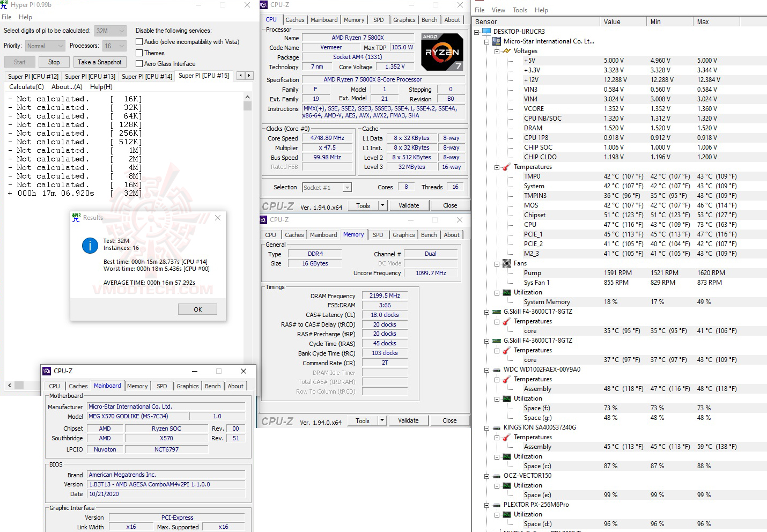The height and width of the screenshot is (532, 767).
Task: Enable the Audio service checkbox
Action: [139, 42]
